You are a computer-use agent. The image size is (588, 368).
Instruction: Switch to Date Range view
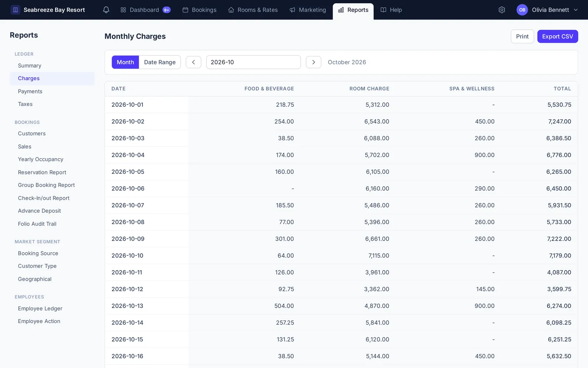[x=160, y=62]
